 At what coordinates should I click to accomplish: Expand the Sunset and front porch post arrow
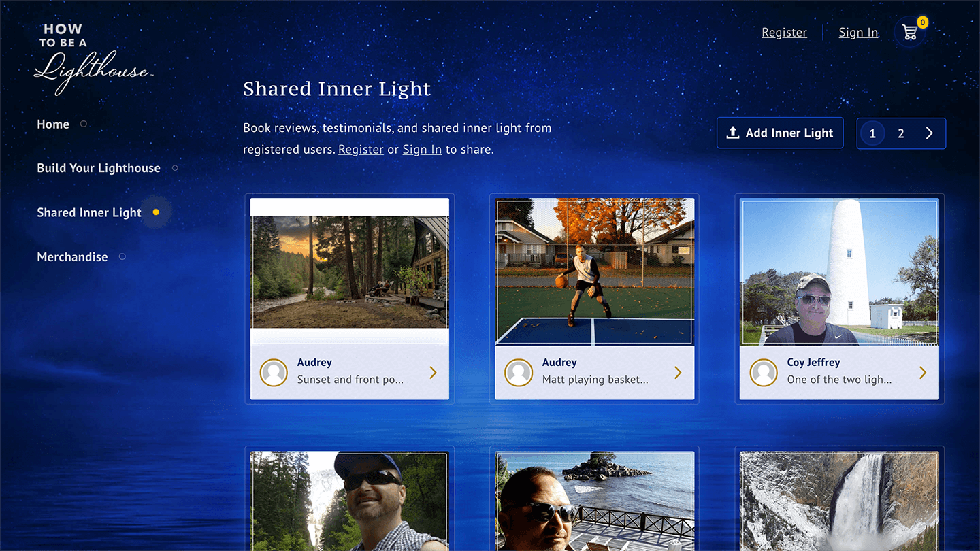point(433,372)
